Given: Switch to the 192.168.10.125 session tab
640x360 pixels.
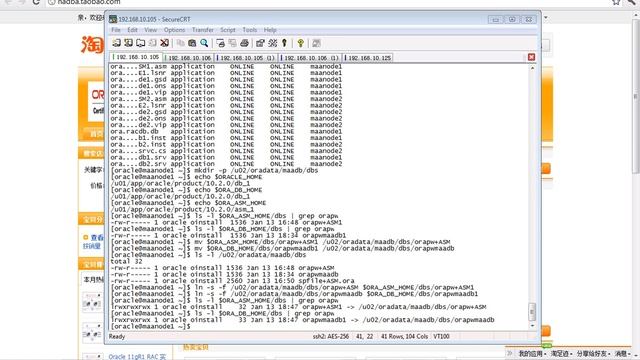Looking at the screenshot, I should (369, 58).
